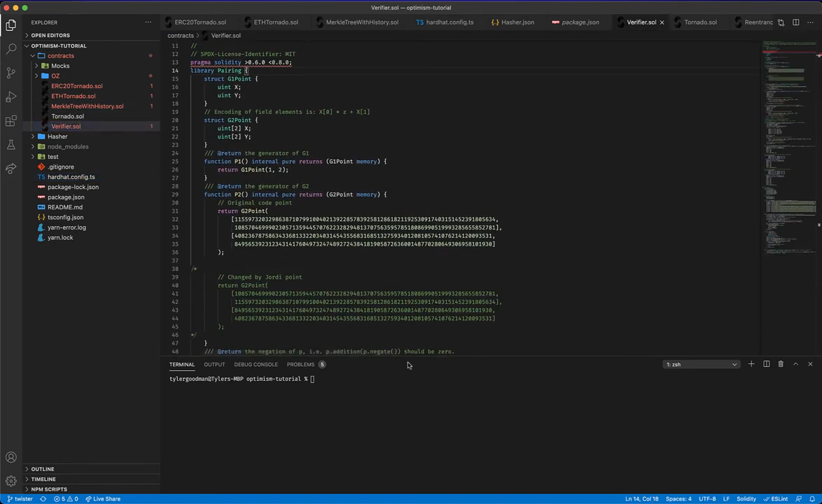Switch to ETHTornado.sol tab
This screenshot has height=504, width=822.
pyautogui.click(x=276, y=22)
